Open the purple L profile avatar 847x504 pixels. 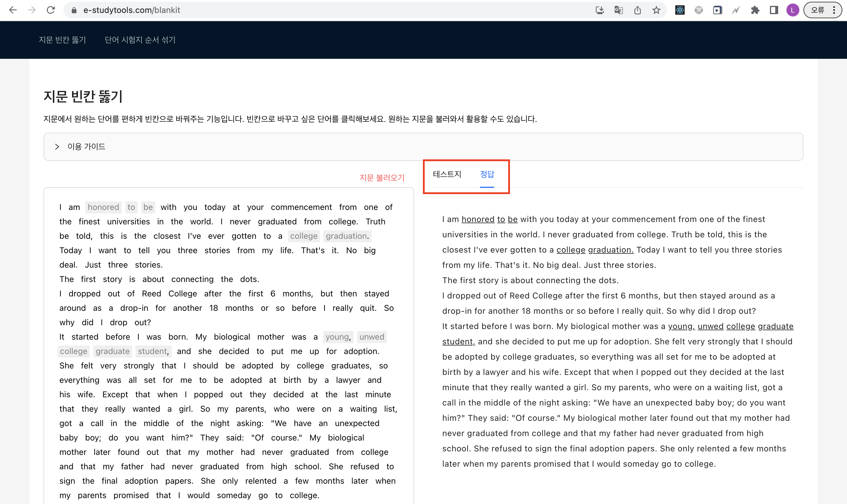click(793, 10)
